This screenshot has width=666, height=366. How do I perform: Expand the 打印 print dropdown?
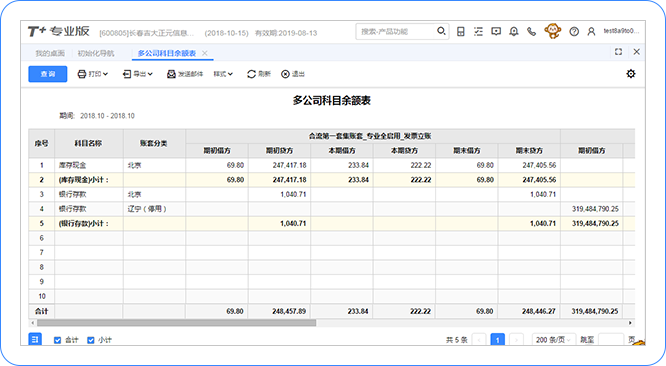[x=93, y=74]
